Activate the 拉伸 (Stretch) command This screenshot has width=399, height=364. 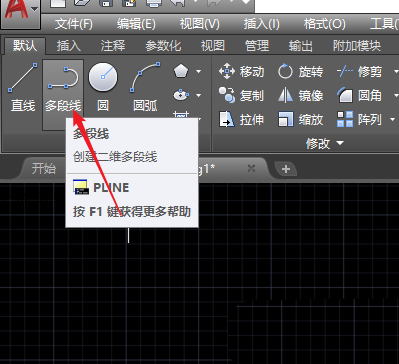242,119
